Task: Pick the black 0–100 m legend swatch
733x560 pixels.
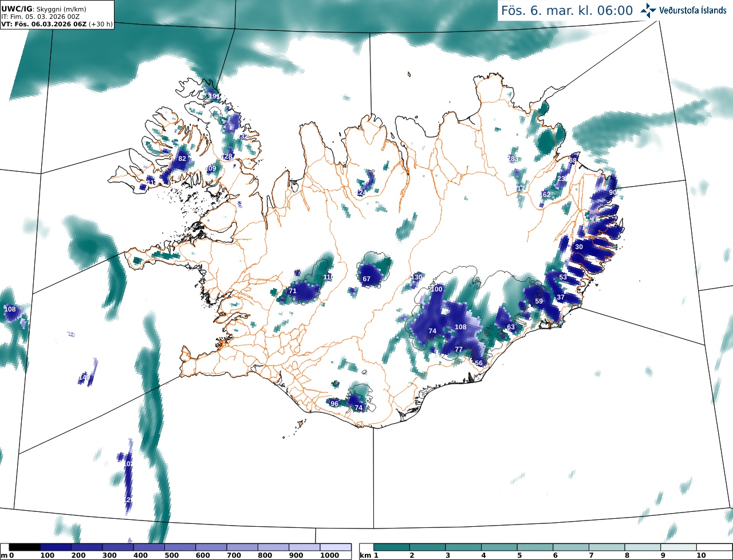Action: (25, 547)
